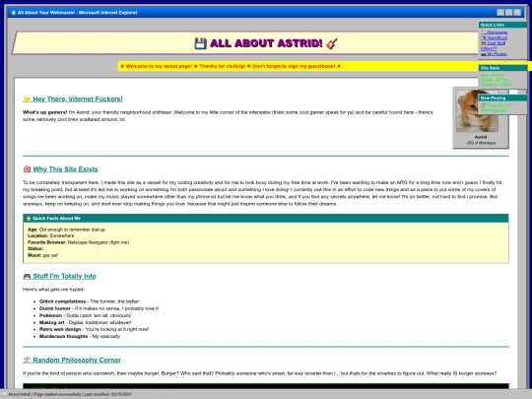Click the Updated date in Site Stats
532x399 pixels.
tap(497, 85)
